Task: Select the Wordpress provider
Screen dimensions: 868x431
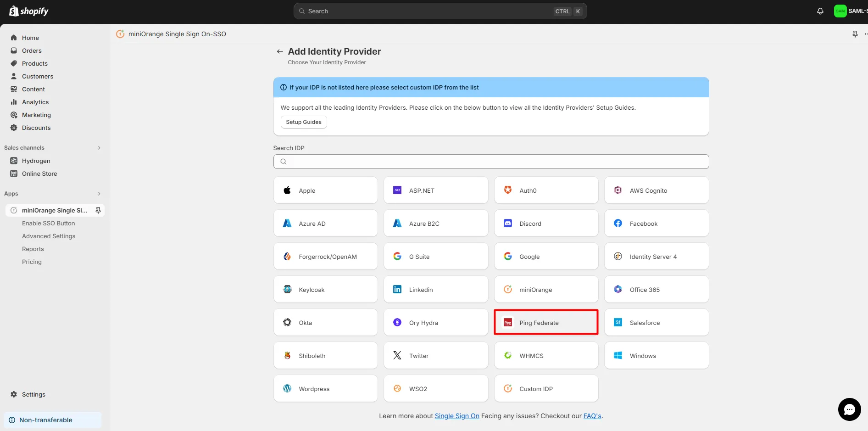Action: (326, 389)
